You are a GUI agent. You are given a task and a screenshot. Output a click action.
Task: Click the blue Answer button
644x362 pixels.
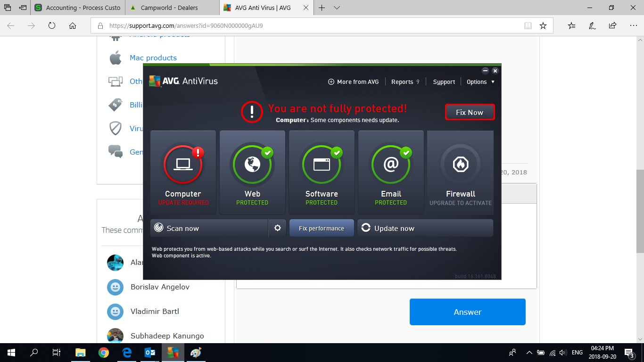click(467, 312)
